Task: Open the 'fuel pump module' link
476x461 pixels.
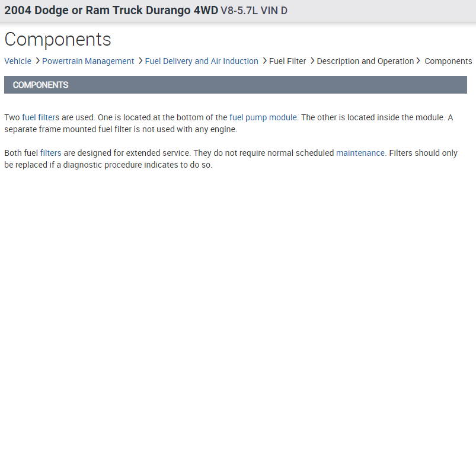Action: pos(263,117)
